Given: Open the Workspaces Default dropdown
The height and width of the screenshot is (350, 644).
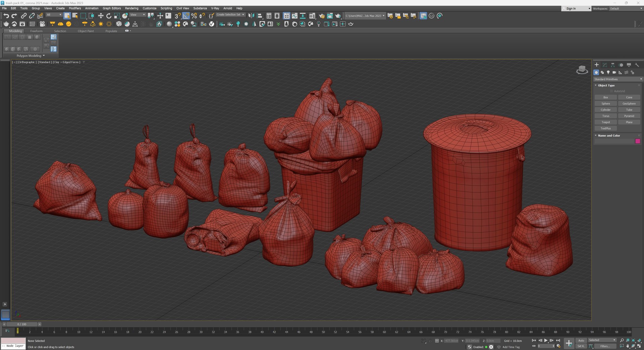Looking at the screenshot, I should (x=626, y=9).
